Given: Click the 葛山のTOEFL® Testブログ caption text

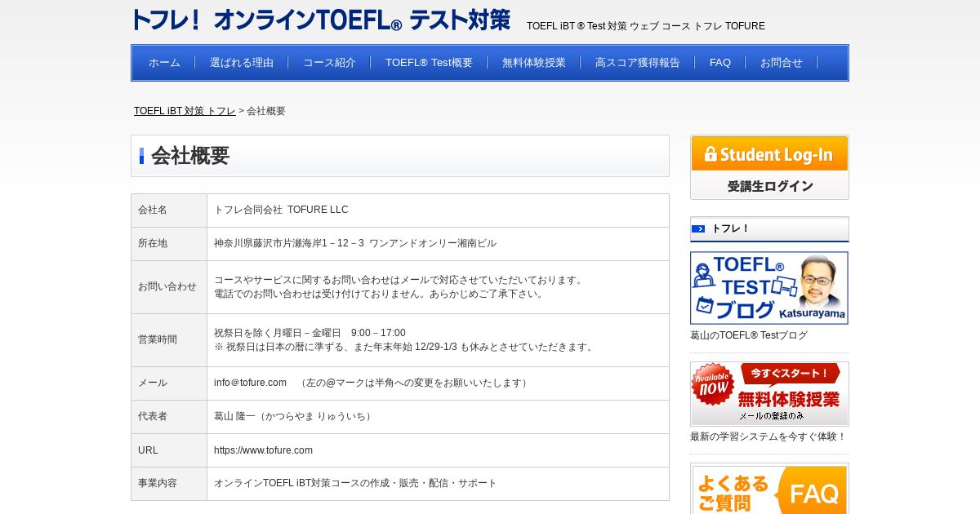Looking at the screenshot, I should point(749,335).
